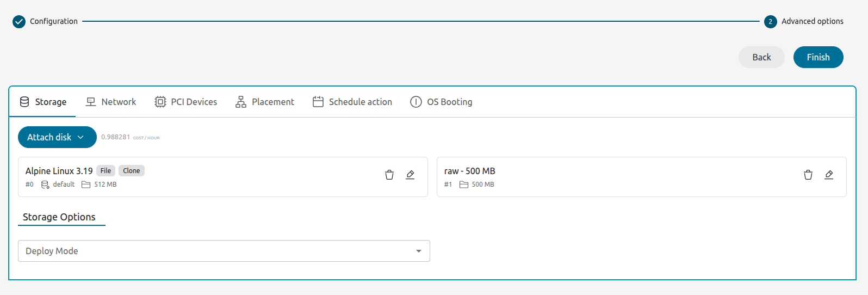Select the Schedule action tab
Image resolution: width=868 pixels, height=295 pixels.
(x=352, y=102)
